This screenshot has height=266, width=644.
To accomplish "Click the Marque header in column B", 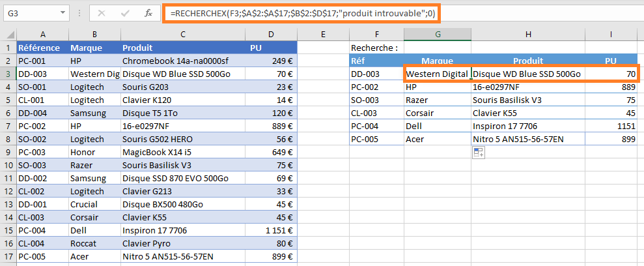I will pyautogui.click(x=94, y=48).
